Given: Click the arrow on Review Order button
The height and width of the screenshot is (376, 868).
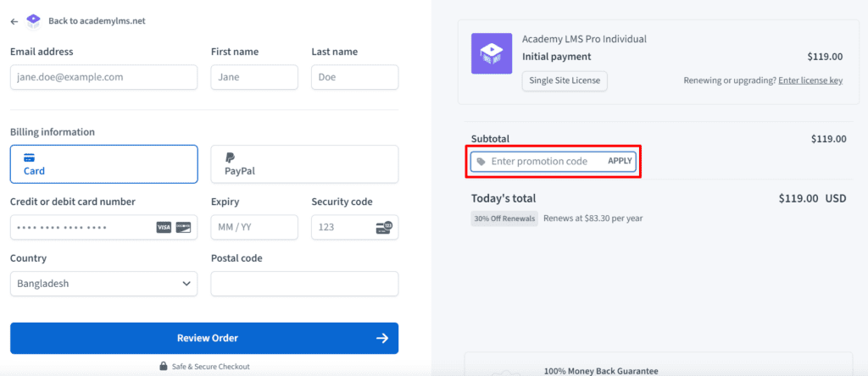Looking at the screenshot, I should (x=382, y=339).
